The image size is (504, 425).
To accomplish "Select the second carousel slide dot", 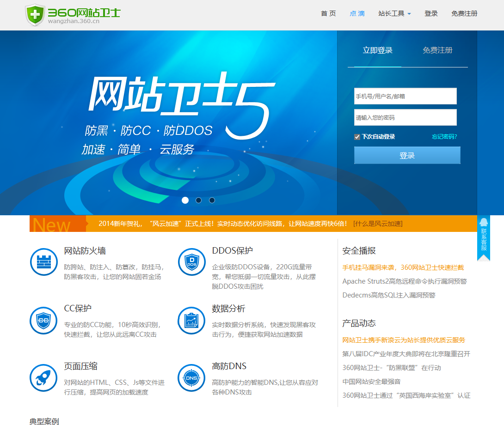I will coord(199,200).
